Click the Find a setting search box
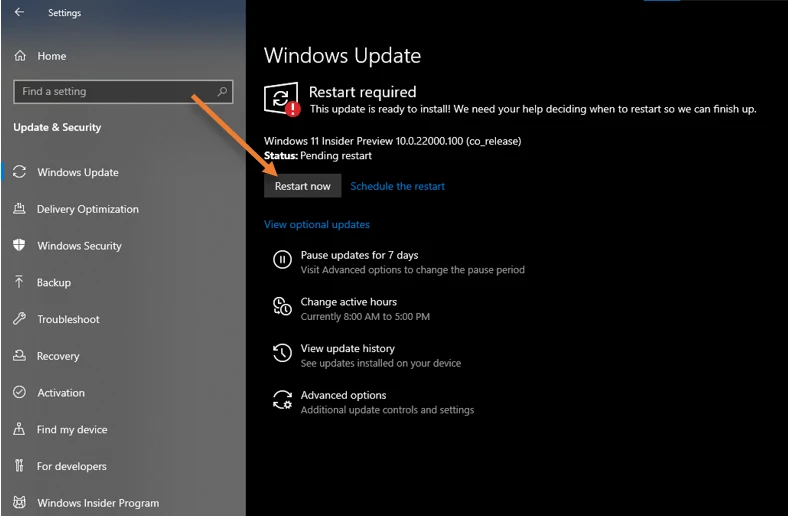The height and width of the screenshot is (516, 788). pos(123,91)
